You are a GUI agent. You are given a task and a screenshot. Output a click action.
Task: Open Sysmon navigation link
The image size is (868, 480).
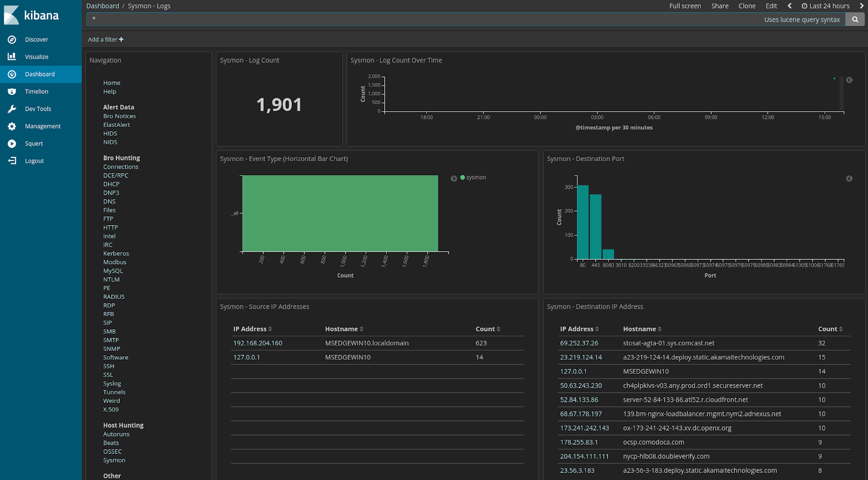114,460
